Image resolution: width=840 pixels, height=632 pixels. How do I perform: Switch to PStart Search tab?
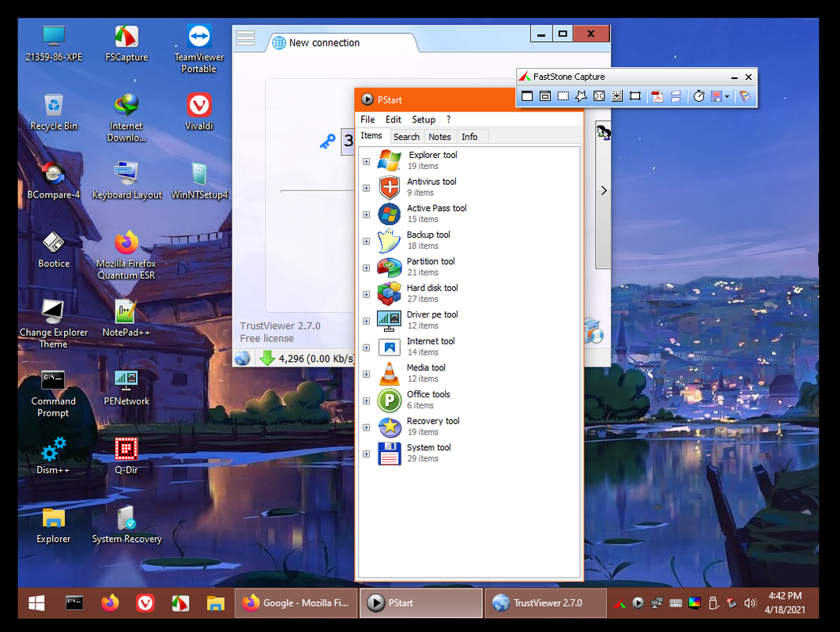point(407,137)
